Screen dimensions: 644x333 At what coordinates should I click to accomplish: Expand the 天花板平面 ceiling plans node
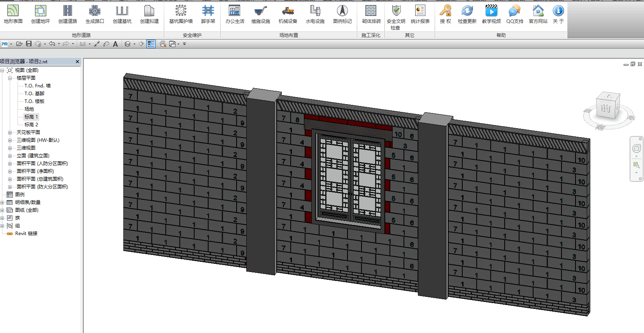pyautogui.click(x=10, y=133)
